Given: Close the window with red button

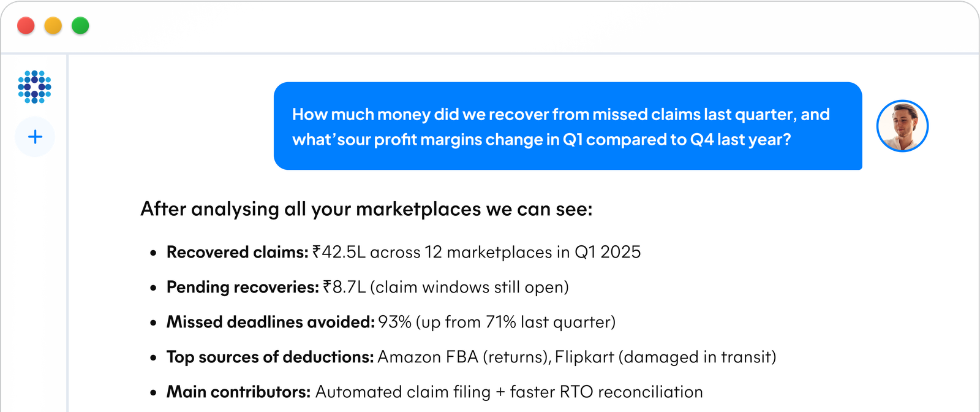Looking at the screenshot, I should coord(26,26).
